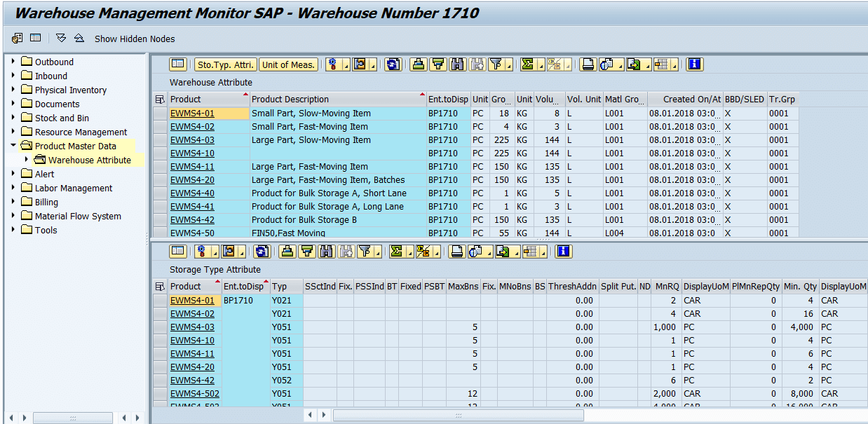Refresh the Warehouse Attribute list
868x424 pixels.
[x=393, y=64]
